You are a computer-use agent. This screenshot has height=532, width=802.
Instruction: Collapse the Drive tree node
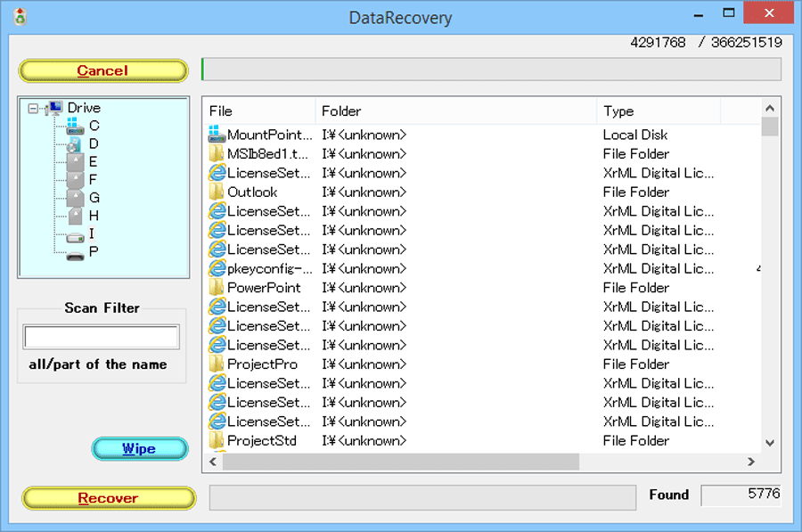point(33,109)
